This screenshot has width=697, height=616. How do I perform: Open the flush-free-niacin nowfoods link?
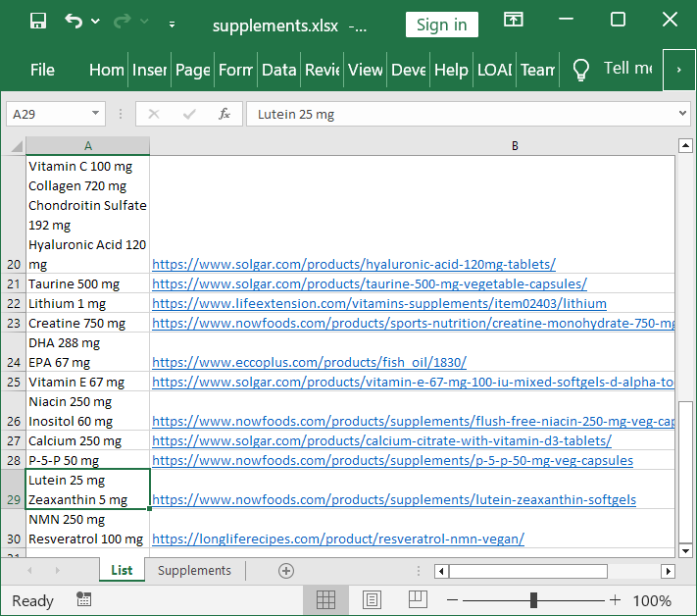point(414,421)
